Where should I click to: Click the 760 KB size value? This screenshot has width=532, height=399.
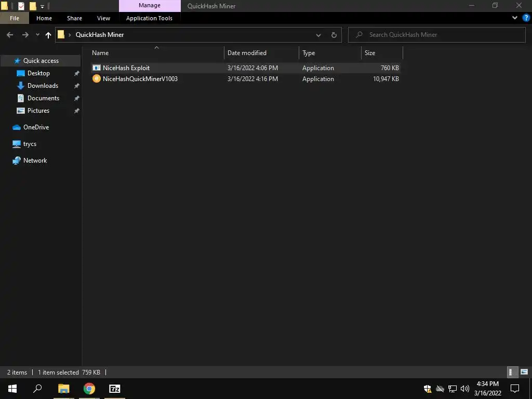click(x=390, y=68)
